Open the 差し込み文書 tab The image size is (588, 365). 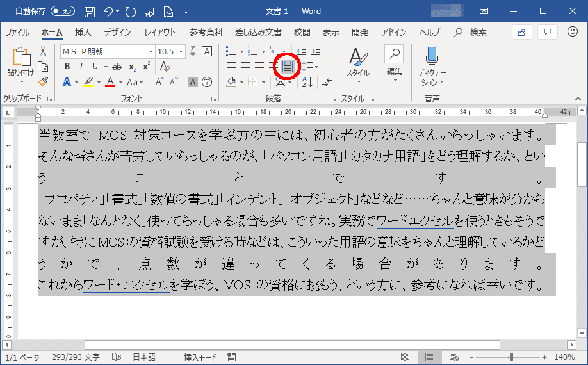click(x=258, y=33)
